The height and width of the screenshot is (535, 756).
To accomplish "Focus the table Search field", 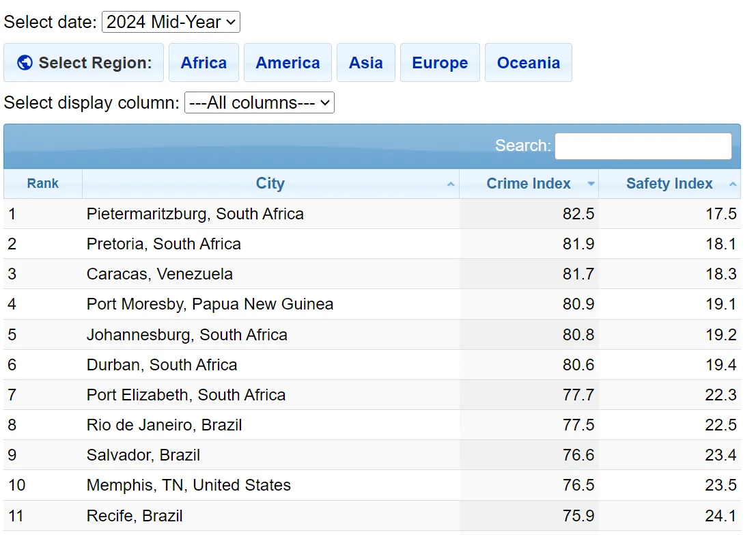I will (x=643, y=146).
